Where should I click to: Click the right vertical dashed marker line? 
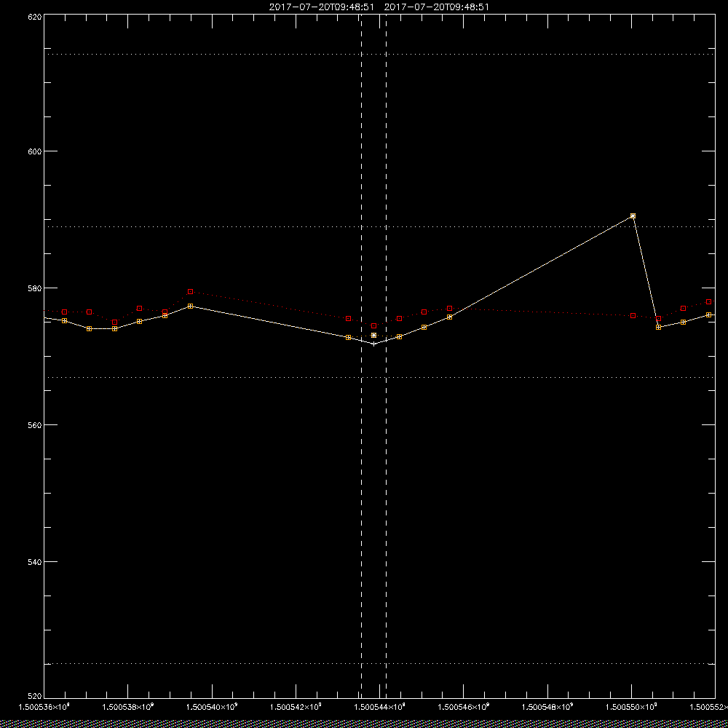pyautogui.click(x=387, y=356)
